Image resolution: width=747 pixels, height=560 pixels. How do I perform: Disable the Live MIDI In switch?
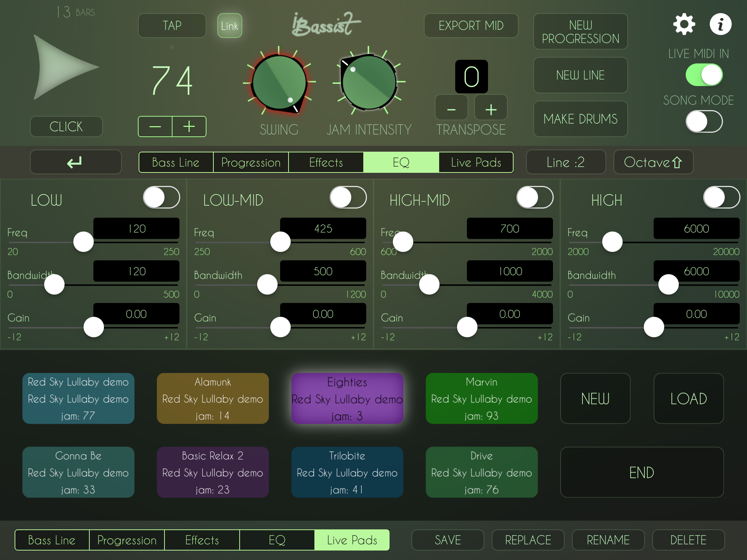704,75
